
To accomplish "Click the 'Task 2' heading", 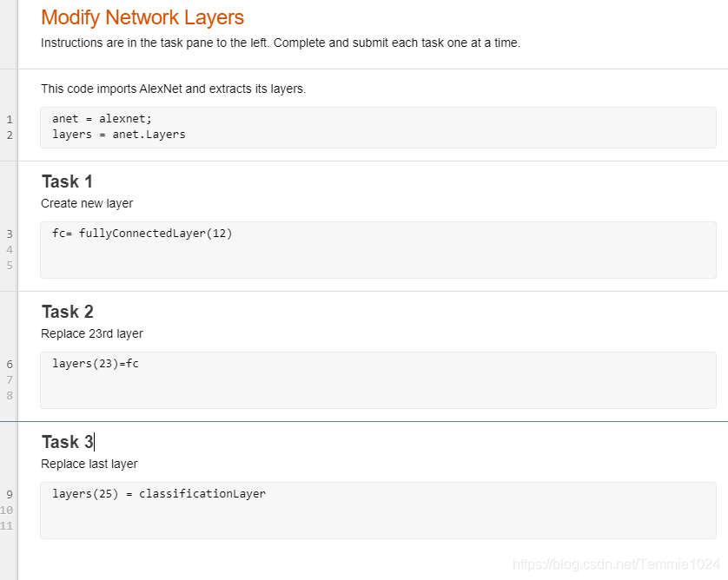I will click(67, 312).
